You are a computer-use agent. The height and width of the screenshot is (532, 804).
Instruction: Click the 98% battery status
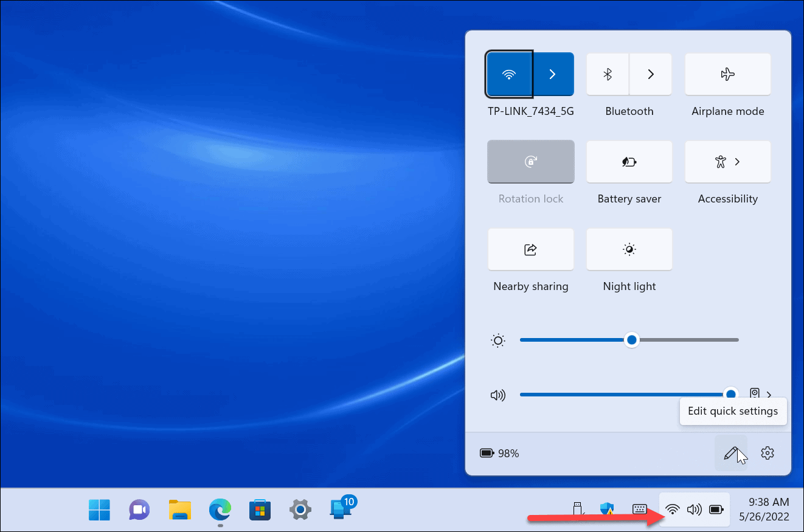499,453
